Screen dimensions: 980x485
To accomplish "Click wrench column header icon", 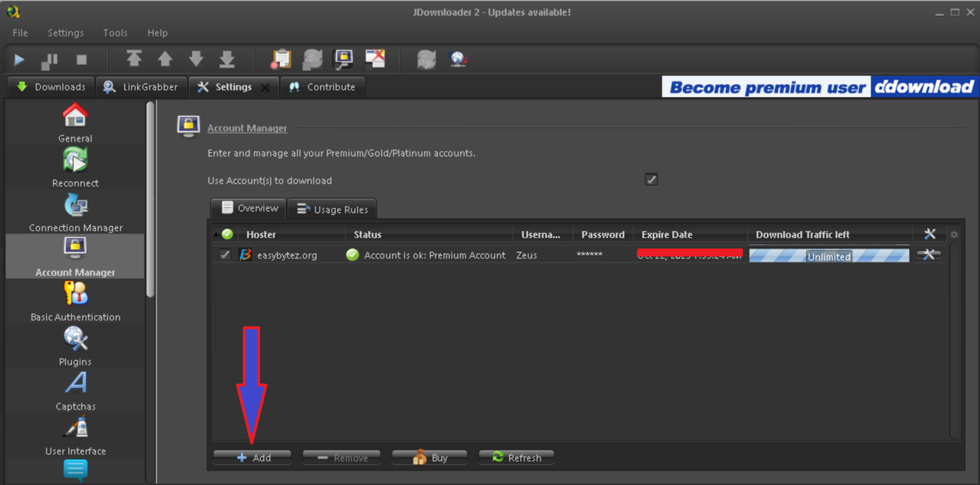I will pyautogui.click(x=929, y=235).
